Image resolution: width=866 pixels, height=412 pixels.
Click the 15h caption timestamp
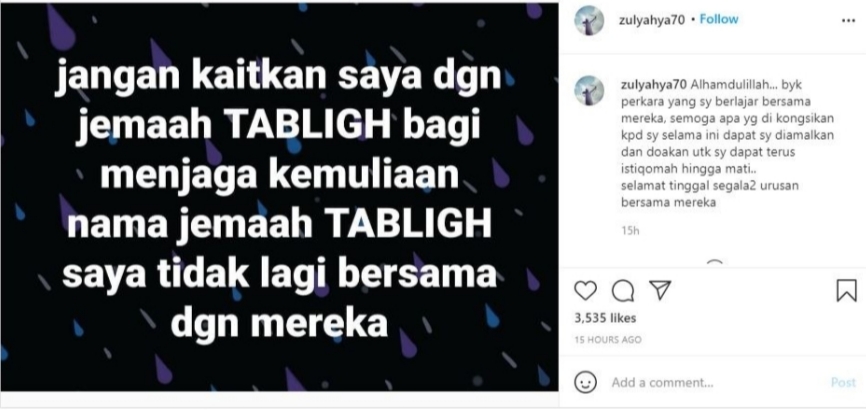coord(630,231)
